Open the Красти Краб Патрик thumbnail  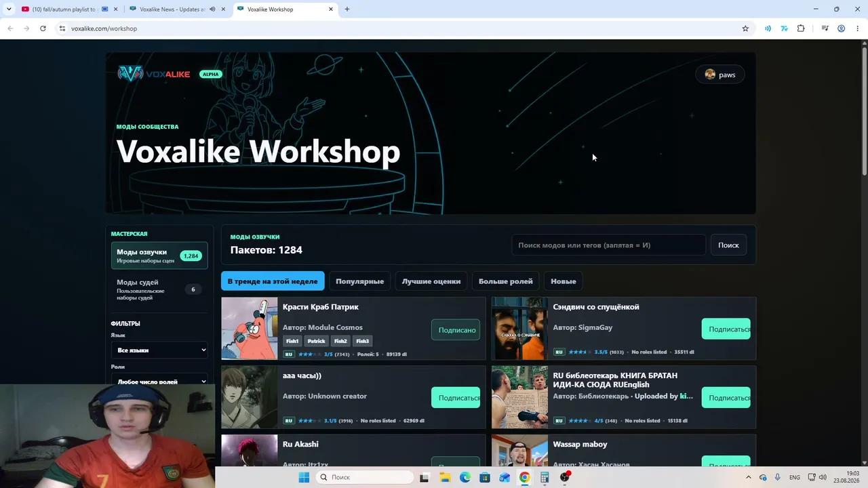click(x=250, y=328)
